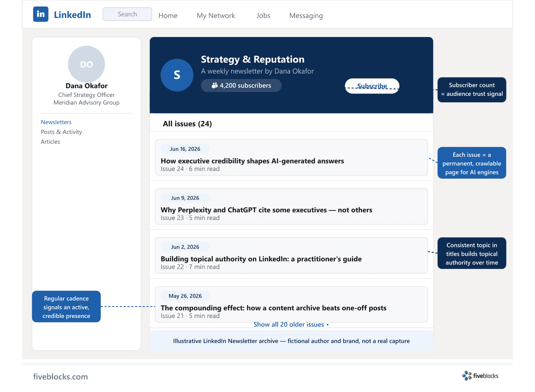Open the Jobs navigation item
Image resolution: width=535 pixels, height=392 pixels.
tap(263, 16)
